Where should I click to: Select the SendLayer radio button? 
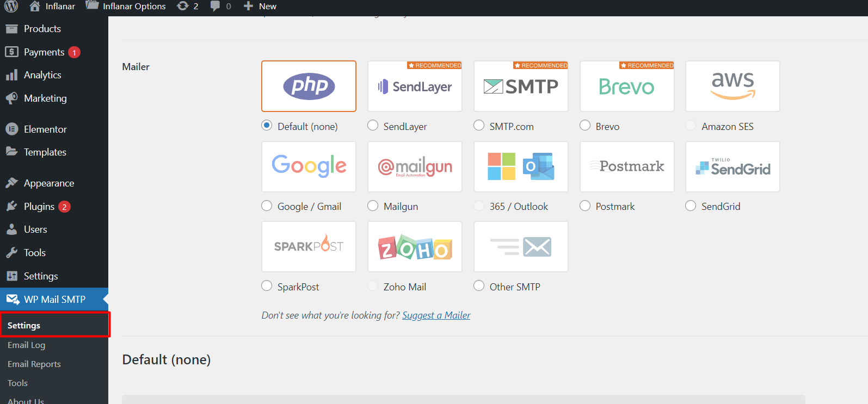click(x=373, y=125)
